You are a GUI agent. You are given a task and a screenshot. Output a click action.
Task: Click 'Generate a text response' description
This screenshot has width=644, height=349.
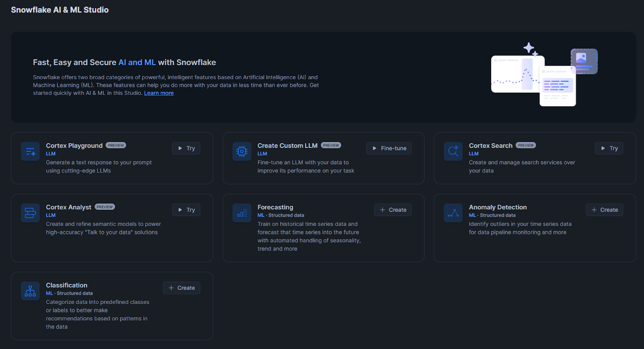tap(99, 166)
